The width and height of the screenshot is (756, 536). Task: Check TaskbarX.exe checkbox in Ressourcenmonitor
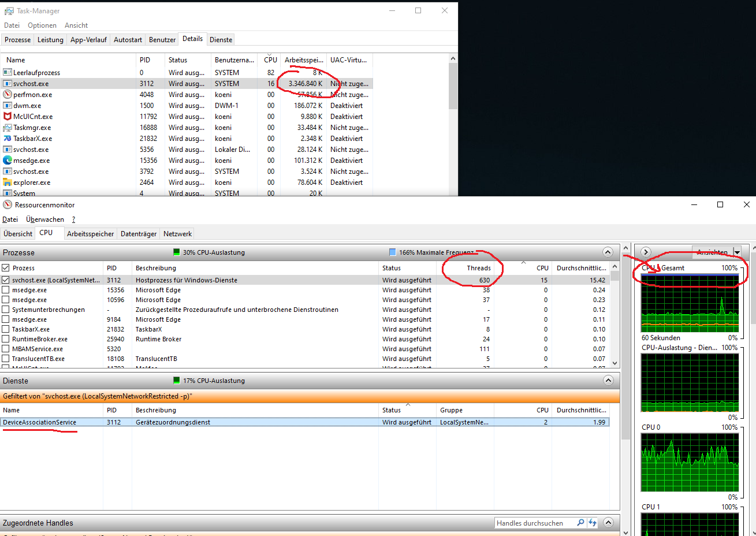pos(6,329)
